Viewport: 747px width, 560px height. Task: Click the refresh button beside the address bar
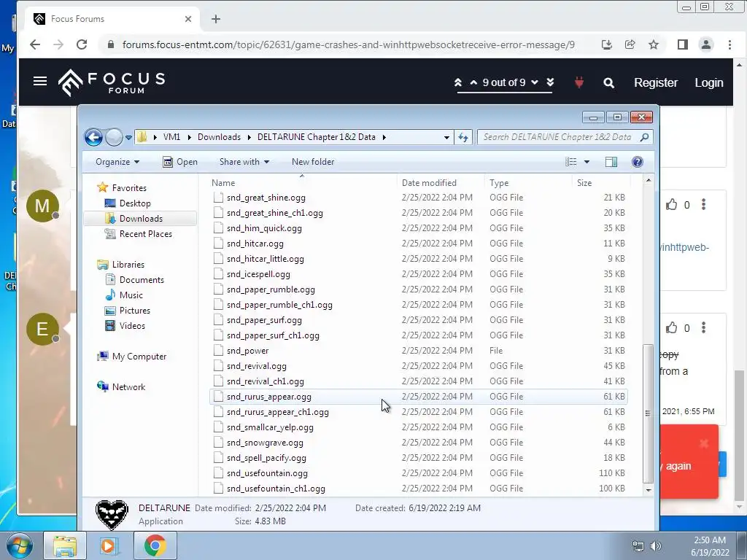[x=463, y=138]
